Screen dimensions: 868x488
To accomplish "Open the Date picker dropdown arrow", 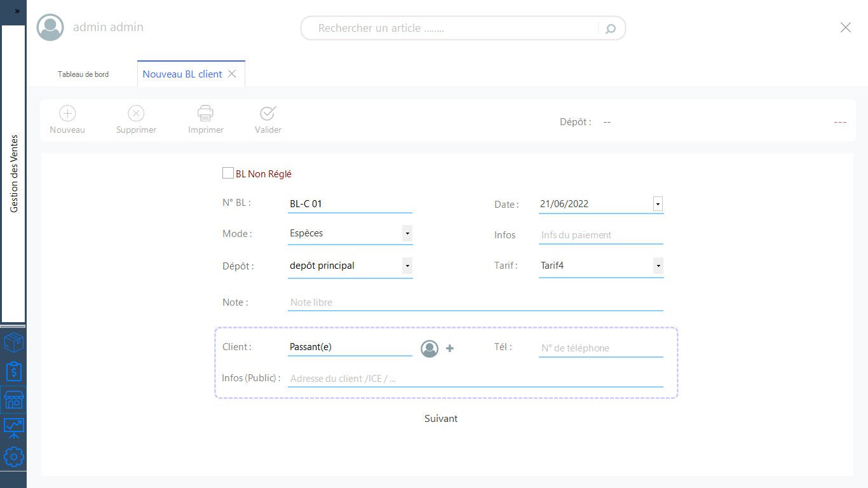I will click(x=658, y=204).
